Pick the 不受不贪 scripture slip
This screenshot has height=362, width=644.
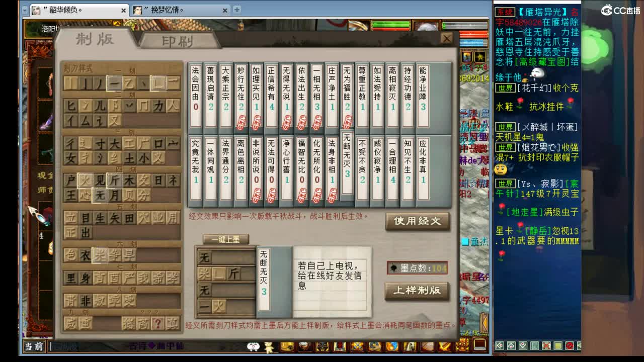[362, 168]
